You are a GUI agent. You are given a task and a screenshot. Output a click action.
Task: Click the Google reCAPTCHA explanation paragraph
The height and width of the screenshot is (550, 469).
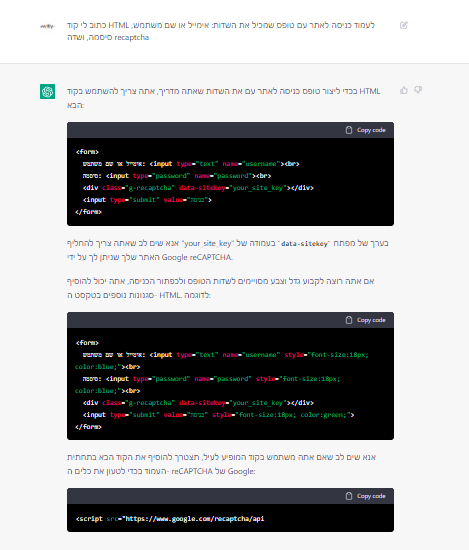click(x=228, y=250)
